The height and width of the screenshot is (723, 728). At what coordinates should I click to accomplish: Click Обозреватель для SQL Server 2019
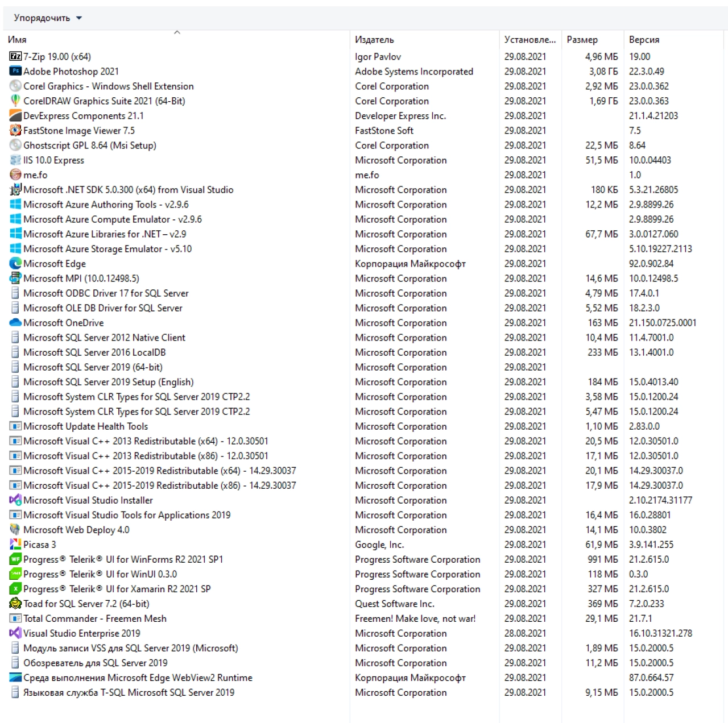pyautogui.click(x=96, y=662)
